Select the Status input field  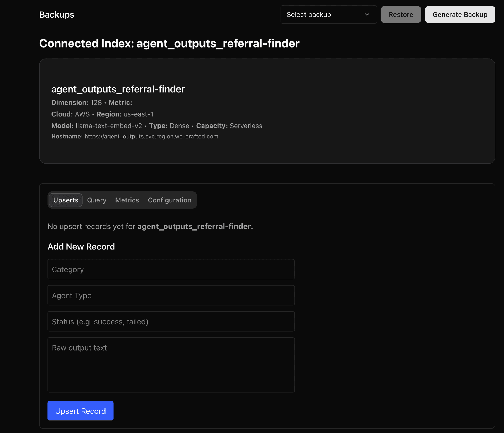coord(171,321)
